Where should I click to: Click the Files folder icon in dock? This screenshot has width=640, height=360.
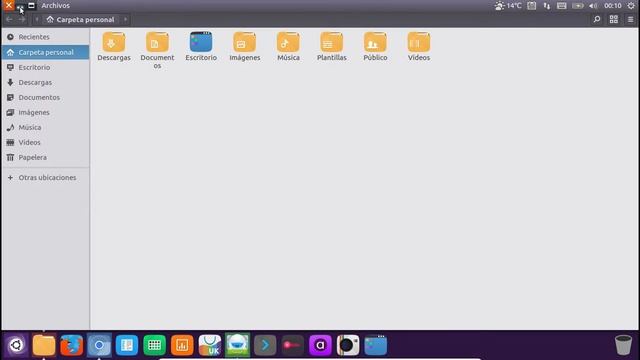click(x=44, y=345)
